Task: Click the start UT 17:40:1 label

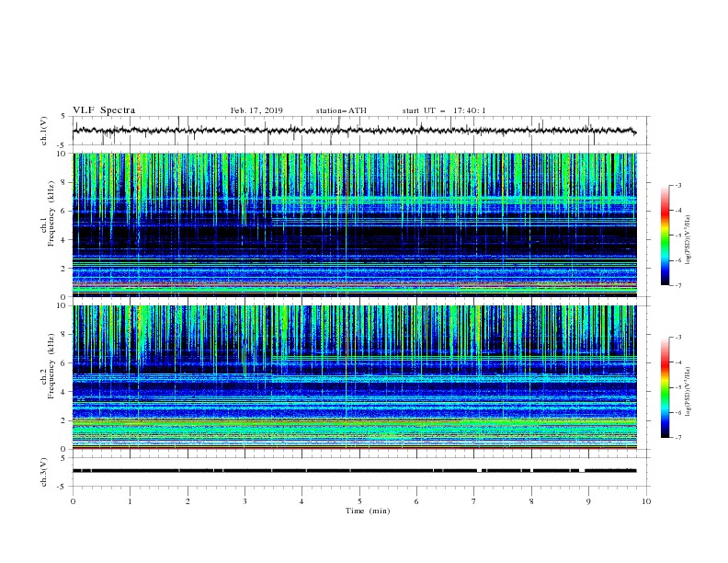Action: pyautogui.click(x=444, y=110)
